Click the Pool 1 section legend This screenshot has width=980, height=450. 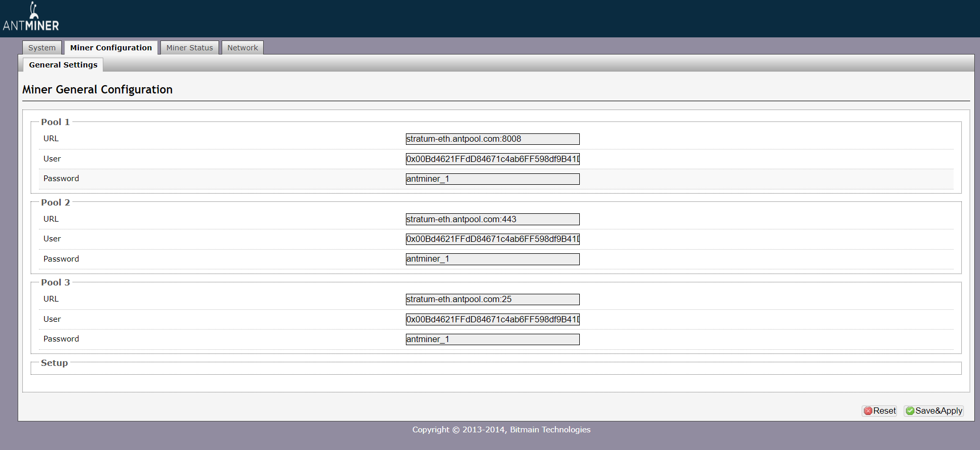tap(56, 122)
